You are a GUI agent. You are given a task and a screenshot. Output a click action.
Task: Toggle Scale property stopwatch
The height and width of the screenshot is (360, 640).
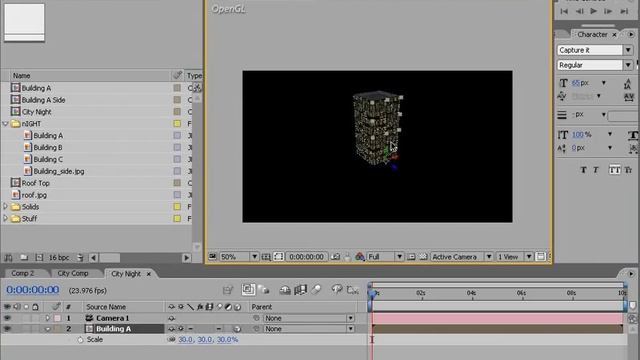click(80, 340)
